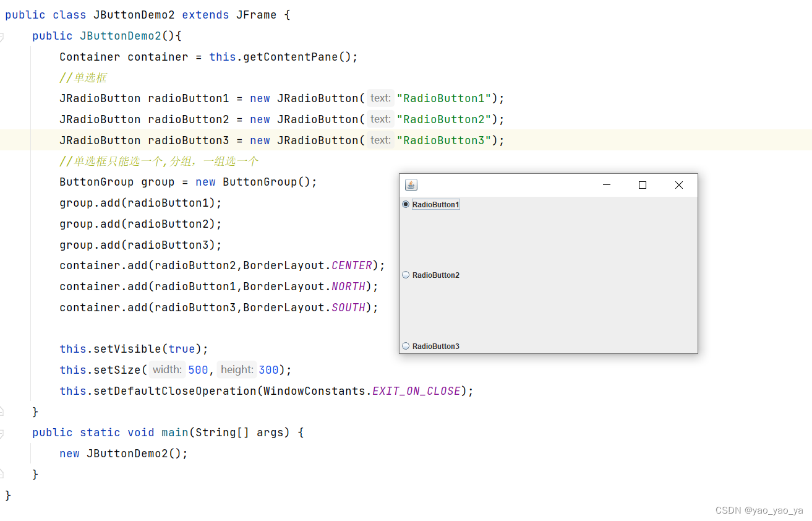Viewport: 812px width, 521px height.
Task: Click the NORTH constant in BorderLayout.NORTH
Action: pyautogui.click(x=349, y=286)
